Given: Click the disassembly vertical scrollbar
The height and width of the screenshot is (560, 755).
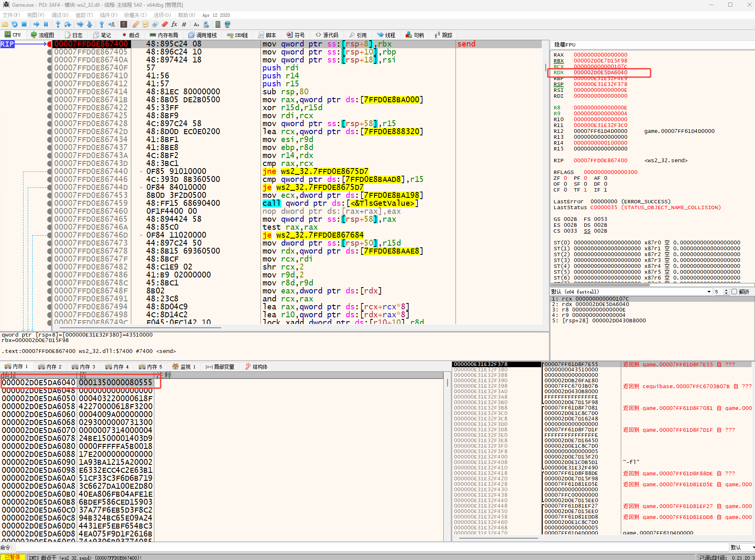Looking at the screenshot, I should click(546, 182).
